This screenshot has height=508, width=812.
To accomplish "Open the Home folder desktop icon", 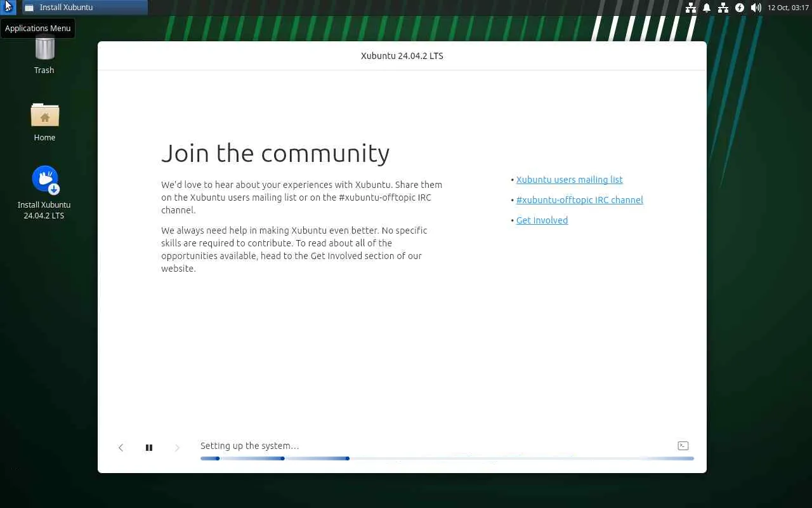I will point(44,122).
